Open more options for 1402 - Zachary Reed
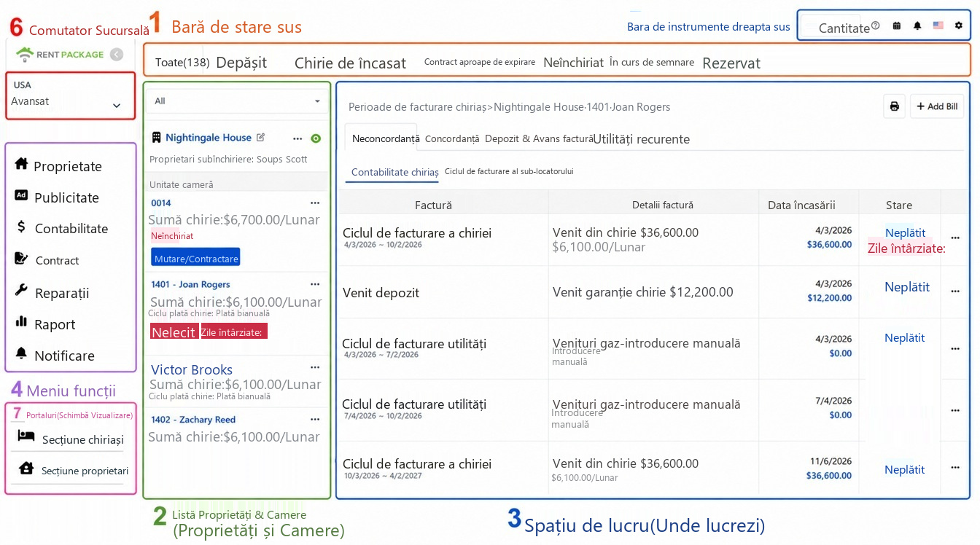This screenshot has height=545, width=980. tap(315, 419)
